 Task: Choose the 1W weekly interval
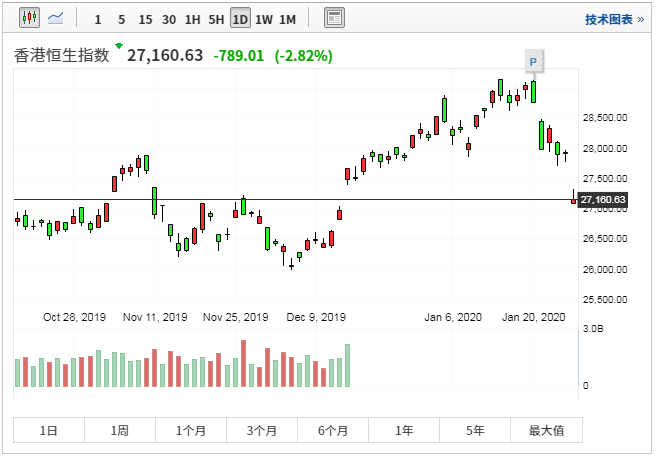[x=264, y=19]
